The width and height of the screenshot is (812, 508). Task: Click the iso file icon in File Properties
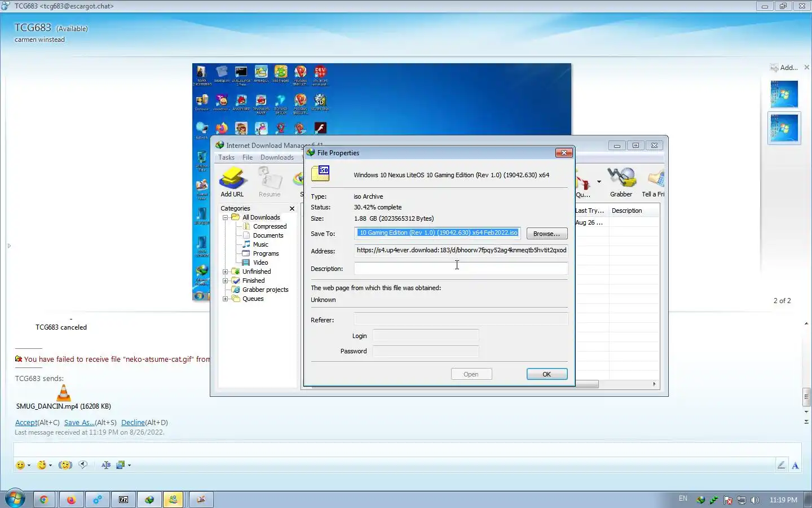320,173
